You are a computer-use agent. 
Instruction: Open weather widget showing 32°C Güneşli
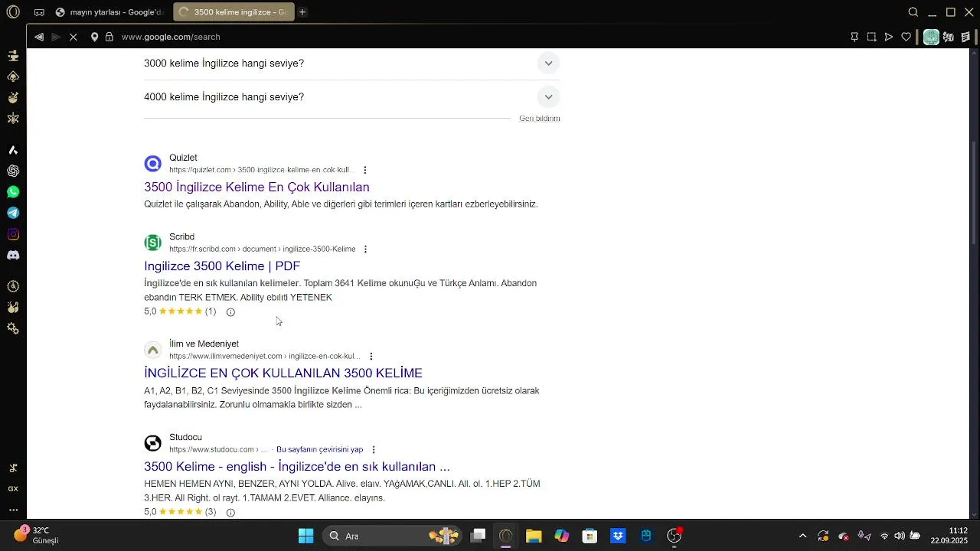coord(37,535)
